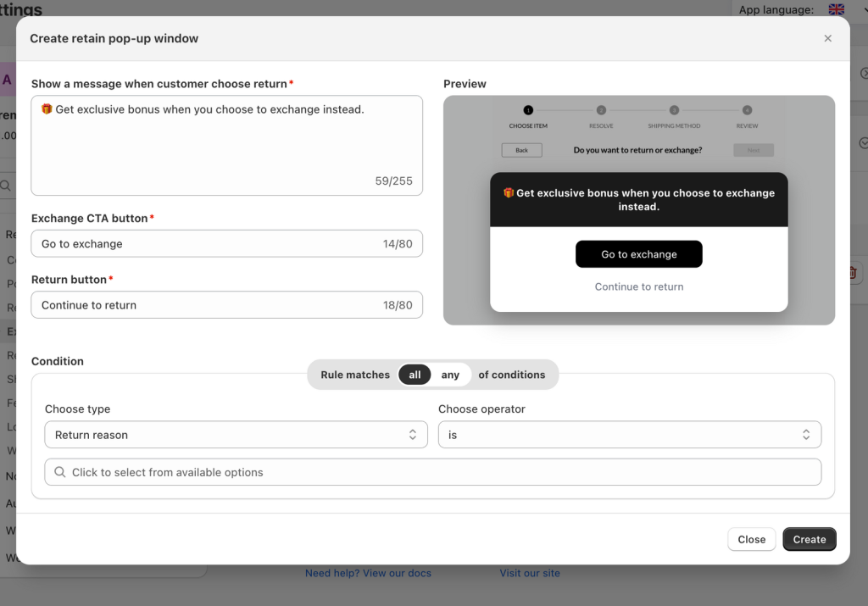Click the Back tab in preview stepper
Screen dimensions: 868x606
point(521,149)
